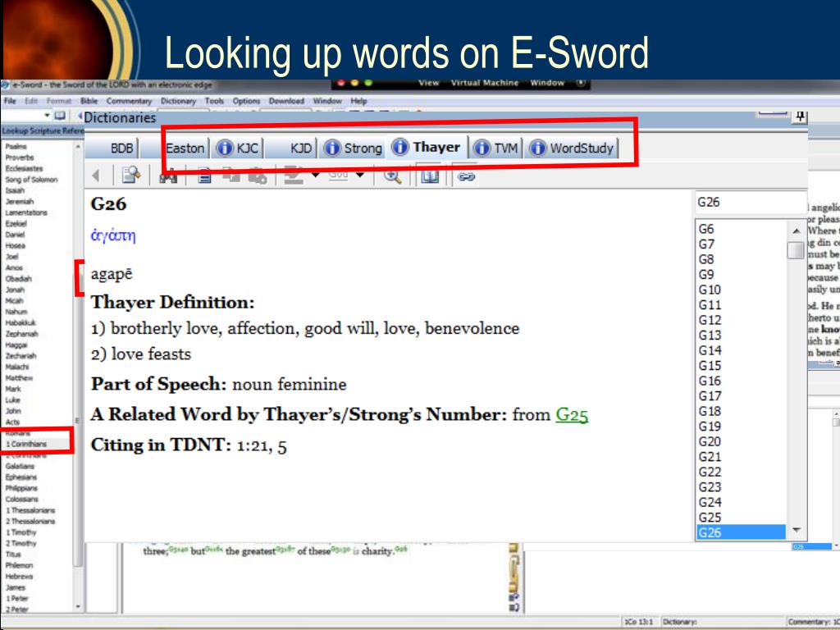The width and height of the screenshot is (840, 630).
Task: Select the Thayer dictionary tab
Action: [x=427, y=147]
